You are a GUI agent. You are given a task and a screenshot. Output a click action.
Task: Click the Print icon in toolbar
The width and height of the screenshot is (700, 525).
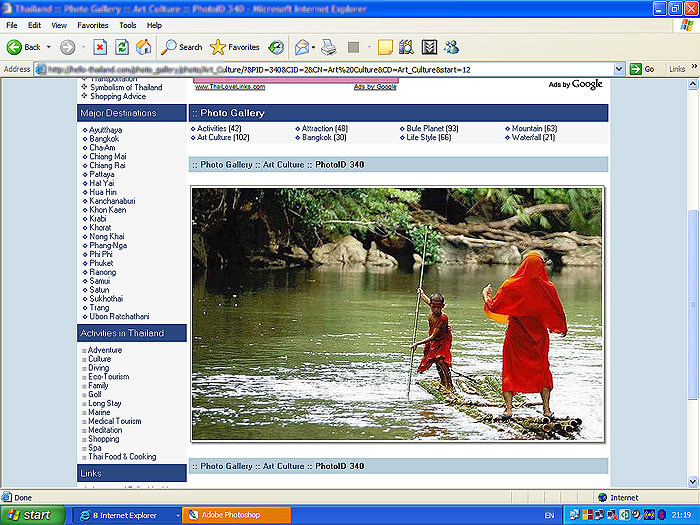[328, 47]
